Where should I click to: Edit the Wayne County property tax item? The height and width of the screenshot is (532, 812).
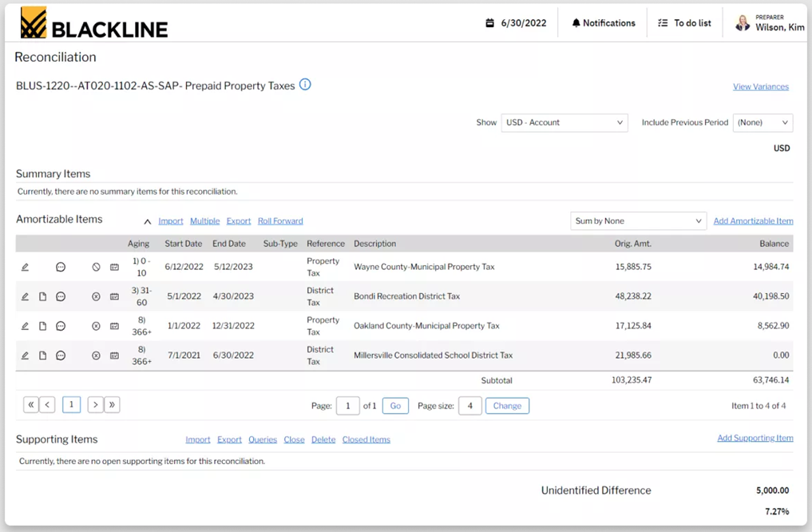click(x=25, y=267)
